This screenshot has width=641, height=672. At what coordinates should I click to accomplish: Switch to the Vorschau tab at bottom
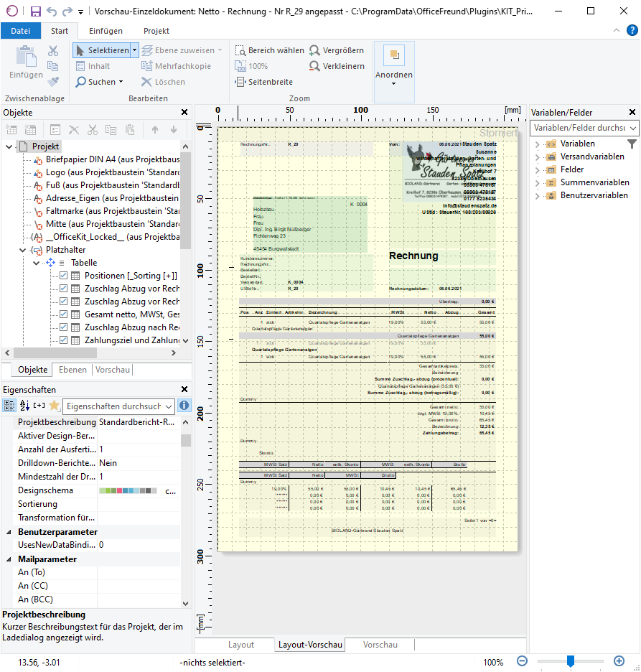380,645
